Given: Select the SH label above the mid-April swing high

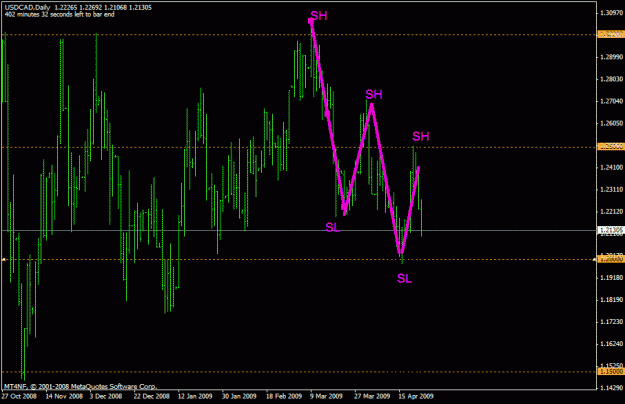Looking at the screenshot, I should (421, 137).
